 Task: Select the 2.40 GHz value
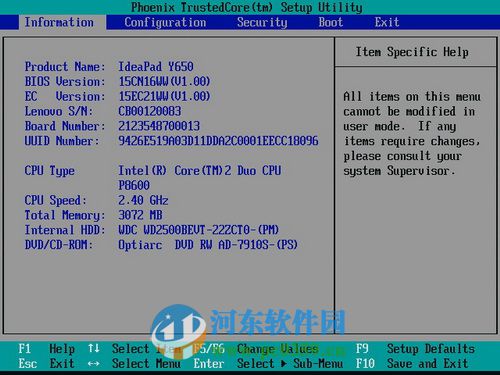click(143, 201)
